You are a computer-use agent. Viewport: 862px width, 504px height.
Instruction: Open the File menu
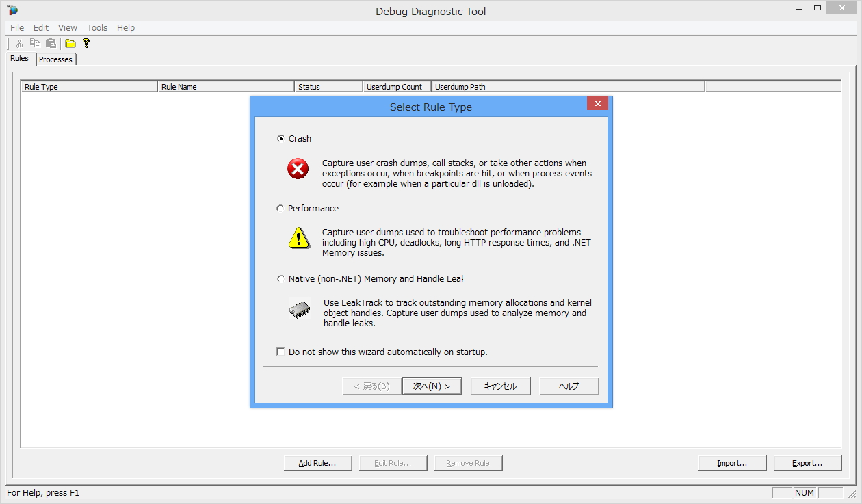(17, 27)
